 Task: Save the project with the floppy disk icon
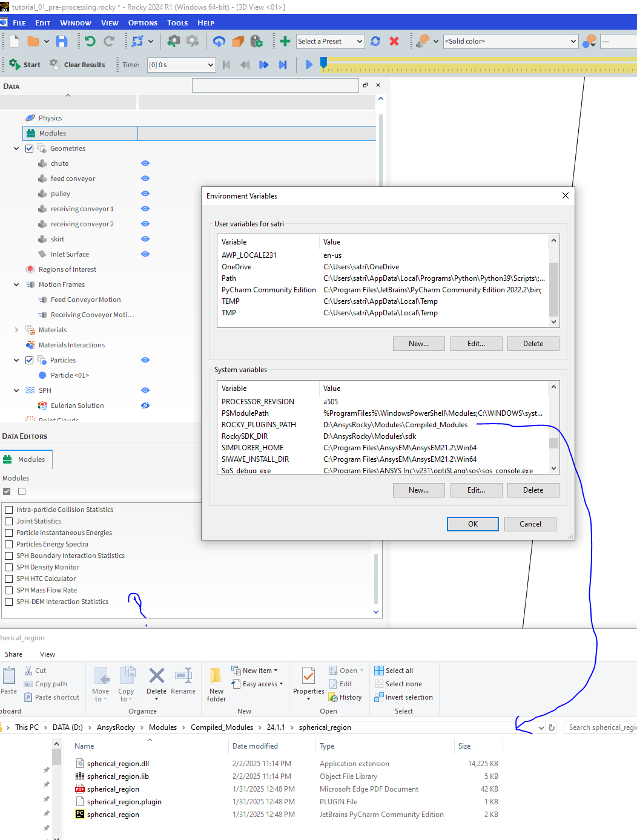pyautogui.click(x=62, y=41)
